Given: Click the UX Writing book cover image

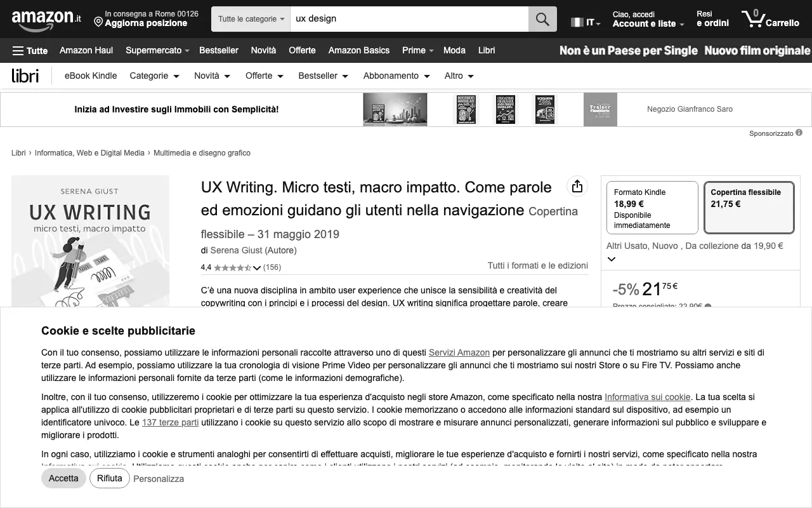Looking at the screenshot, I should pyautogui.click(x=90, y=241).
